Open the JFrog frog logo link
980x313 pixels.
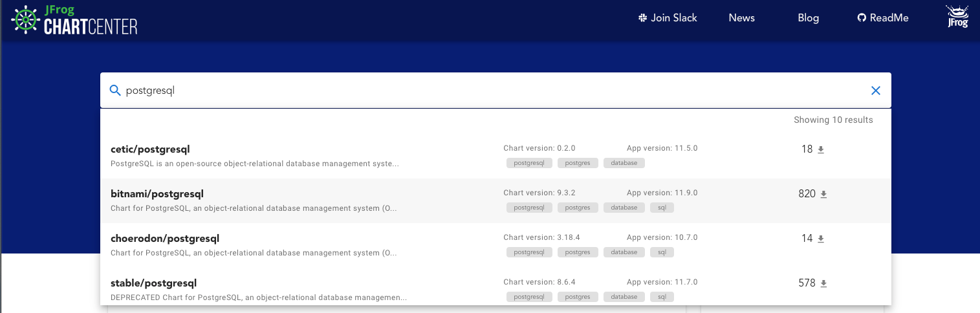957,17
